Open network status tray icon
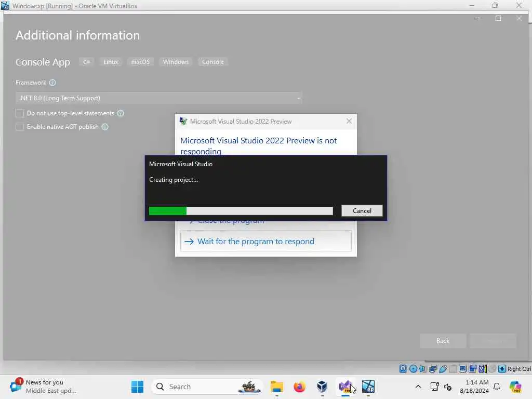 (435, 387)
